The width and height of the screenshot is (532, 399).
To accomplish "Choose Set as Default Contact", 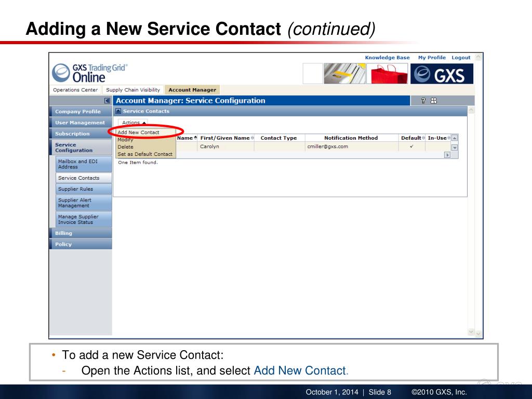I will 145,154.
